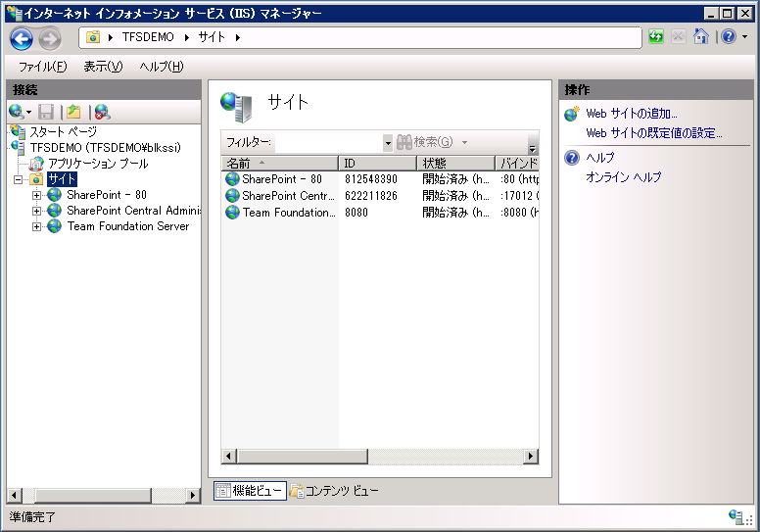This screenshot has height=532, width=760.
Task: Click サイト in the breadcrumb address bar
Action: pos(212,37)
